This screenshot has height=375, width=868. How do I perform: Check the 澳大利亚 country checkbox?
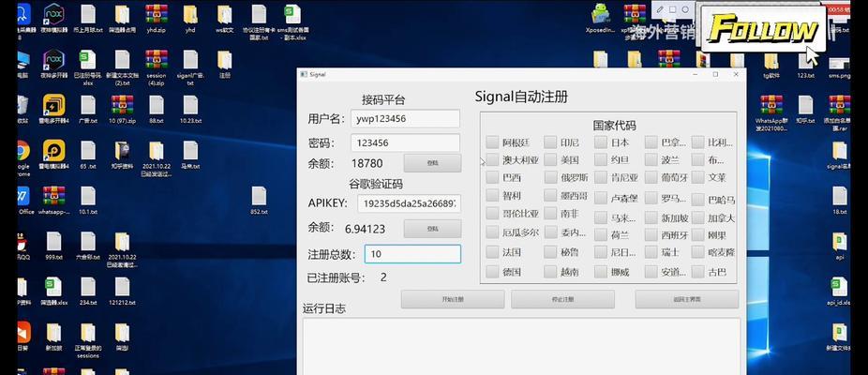(x=492, y=159)
